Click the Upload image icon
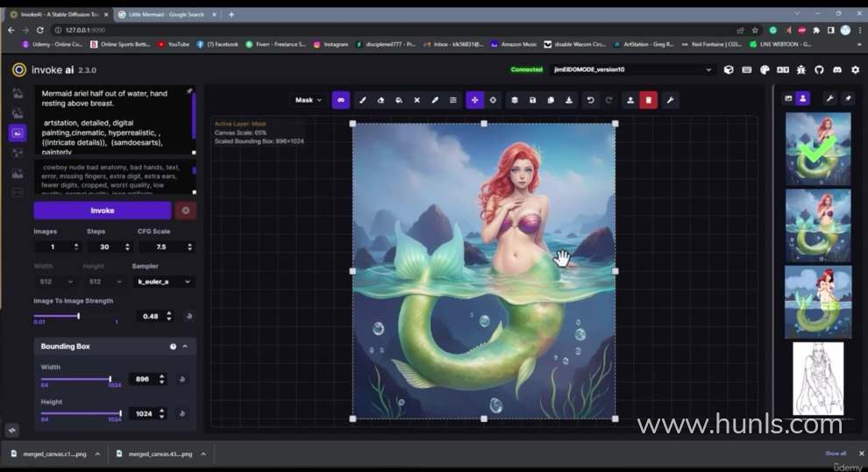 pyautogui.click(x=630, y=100)
